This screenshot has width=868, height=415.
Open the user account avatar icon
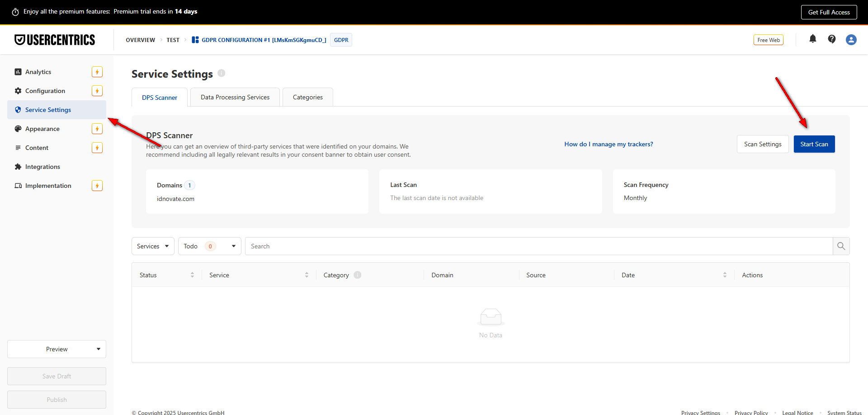click(851, 40)
